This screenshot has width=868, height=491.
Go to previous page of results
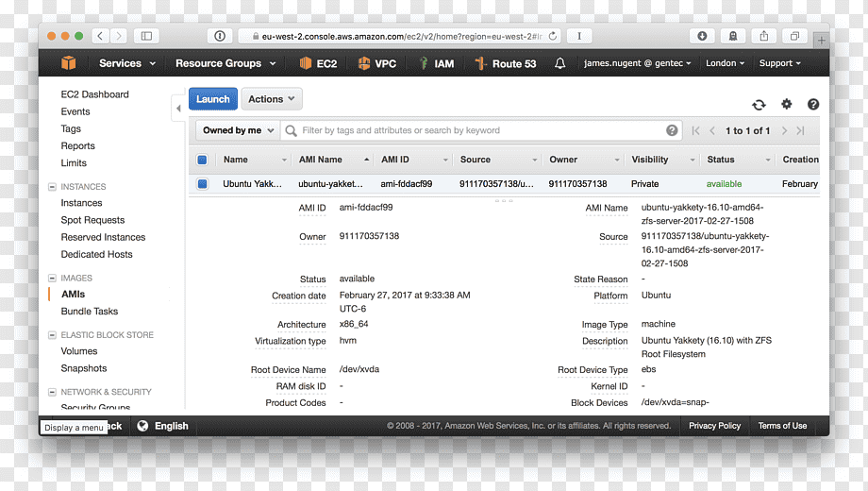pos(712,131)
